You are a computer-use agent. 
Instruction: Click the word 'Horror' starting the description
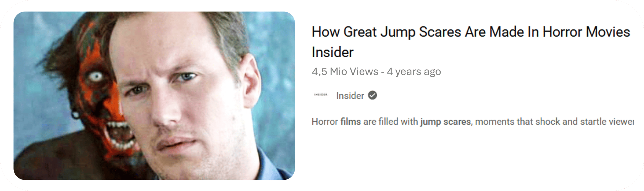pos(325,122)
